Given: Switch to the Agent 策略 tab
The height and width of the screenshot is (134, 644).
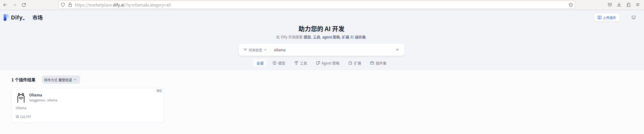Looking at the screenshot, I should click(x=328, y=63).
